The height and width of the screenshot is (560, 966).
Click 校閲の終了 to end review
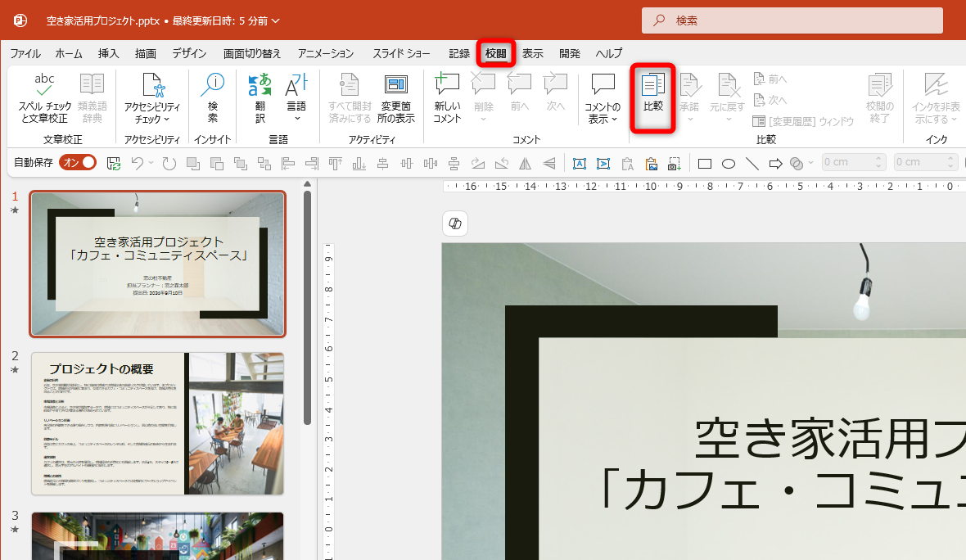pyautogui.click(x=879, y=98)
